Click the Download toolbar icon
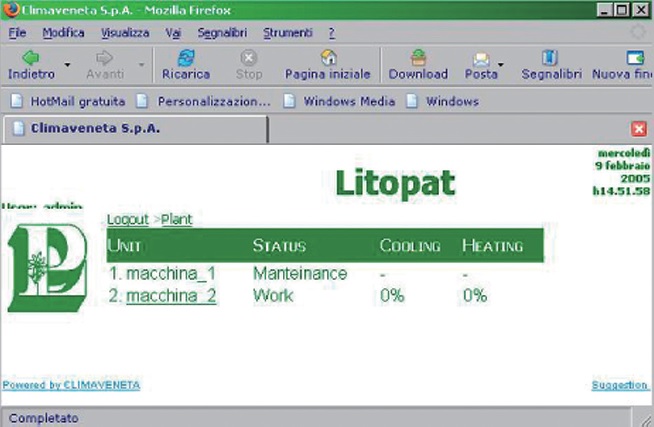654x427 pixels. pos(418,58)
